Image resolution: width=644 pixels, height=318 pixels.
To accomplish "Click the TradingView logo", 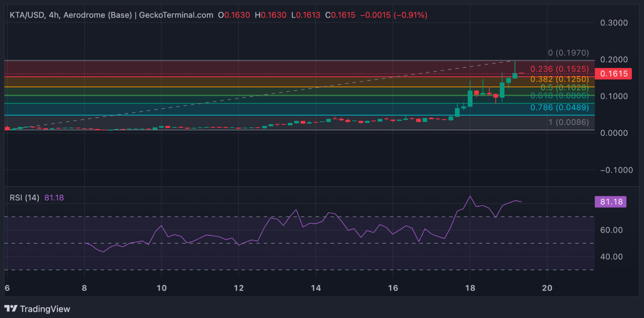I will click(37, 309).
